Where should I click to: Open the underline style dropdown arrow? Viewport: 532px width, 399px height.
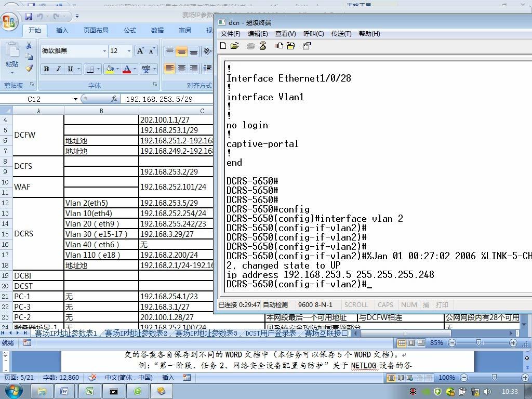pyautogui.click(x=78, y=69)
